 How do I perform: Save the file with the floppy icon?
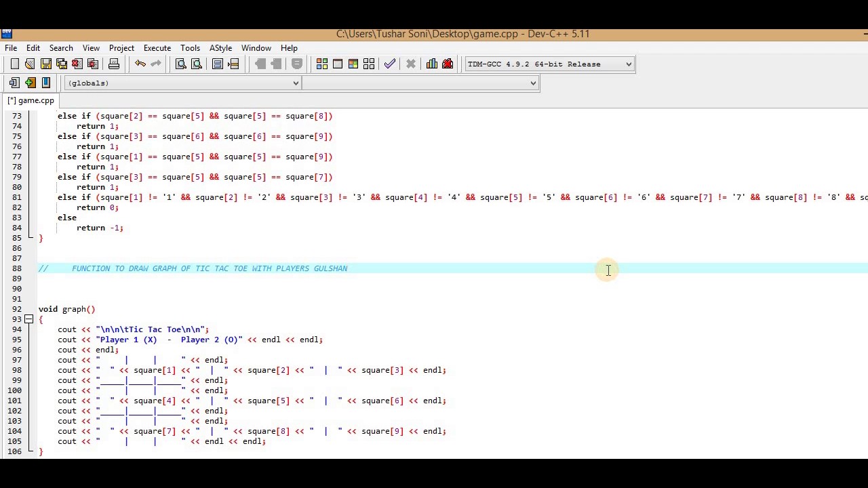pyautogui.click(x=45, y=64)
